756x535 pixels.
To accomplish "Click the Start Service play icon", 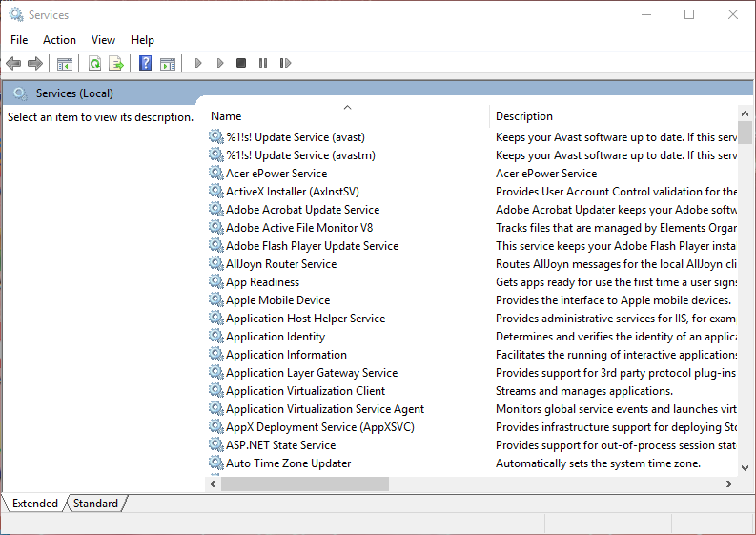I will [198, 63].
